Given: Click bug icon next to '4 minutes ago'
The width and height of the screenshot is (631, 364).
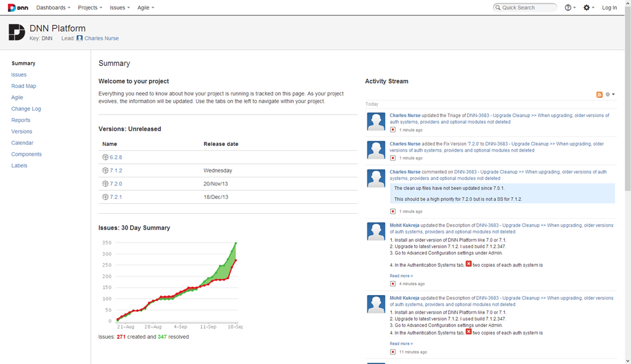Looking at the screenshot, I should click(x=393, y=283).
